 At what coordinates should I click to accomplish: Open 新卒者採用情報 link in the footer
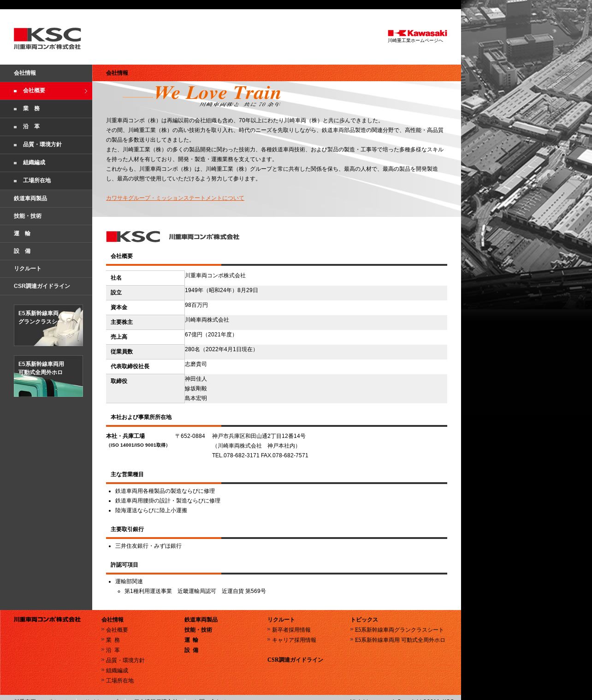[x=291, y=630]
